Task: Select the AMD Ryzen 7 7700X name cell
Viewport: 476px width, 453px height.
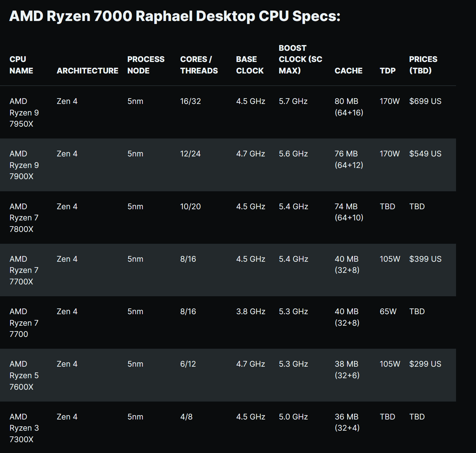Action: coord(24,270)
